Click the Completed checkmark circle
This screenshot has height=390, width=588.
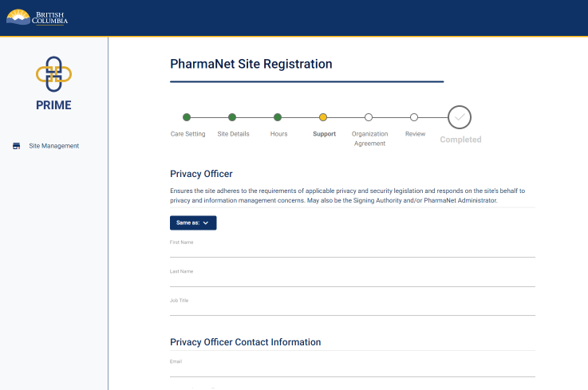(x=460, y=117)
